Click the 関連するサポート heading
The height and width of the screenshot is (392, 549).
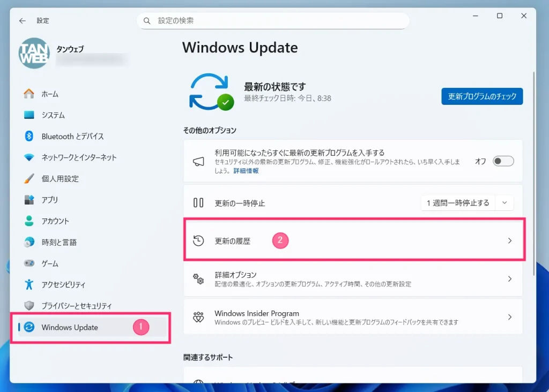point(208,357)
